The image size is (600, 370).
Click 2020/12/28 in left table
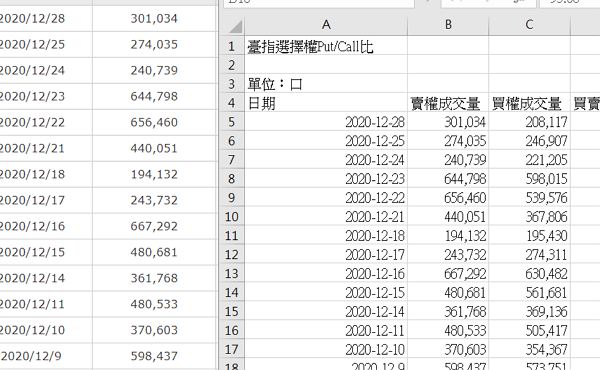pos(32,18)
